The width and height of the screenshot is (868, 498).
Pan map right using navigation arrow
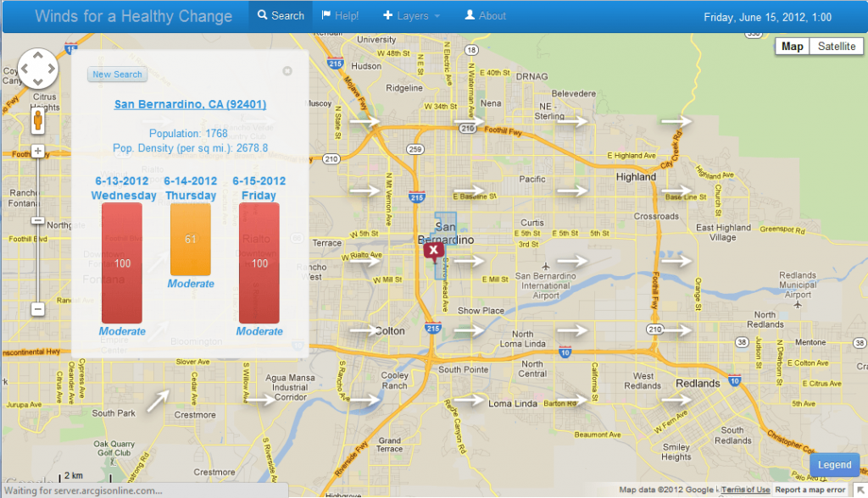point(51,69)
